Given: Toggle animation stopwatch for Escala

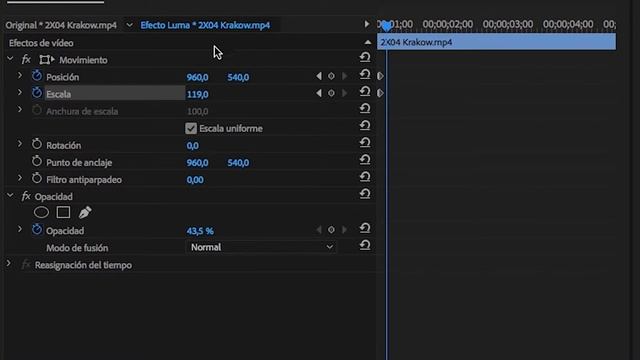Looking at the screenshot, I should pos(37,93).
